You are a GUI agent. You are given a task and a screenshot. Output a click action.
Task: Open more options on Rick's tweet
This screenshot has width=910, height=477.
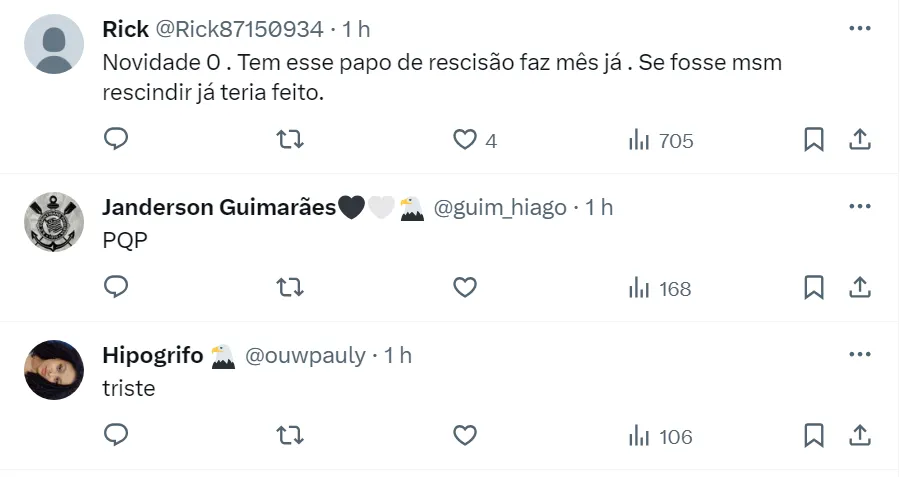pos(859,29)
